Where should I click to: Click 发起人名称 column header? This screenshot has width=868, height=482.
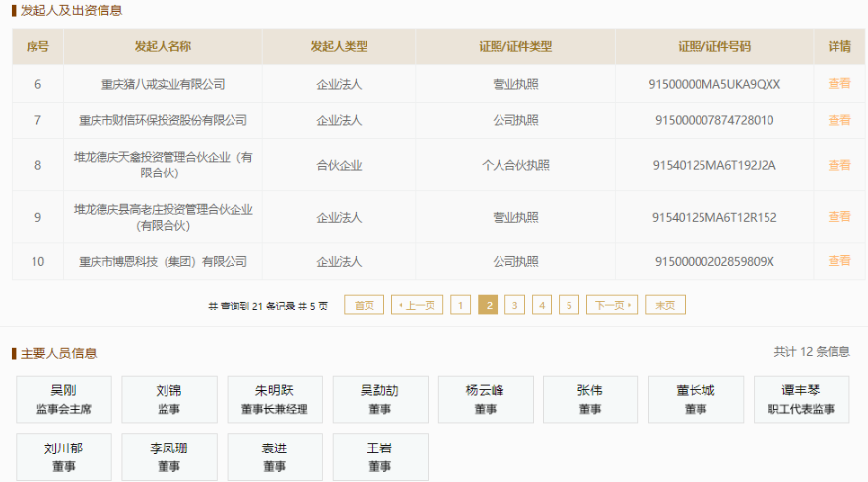click(x=163, y=46)
